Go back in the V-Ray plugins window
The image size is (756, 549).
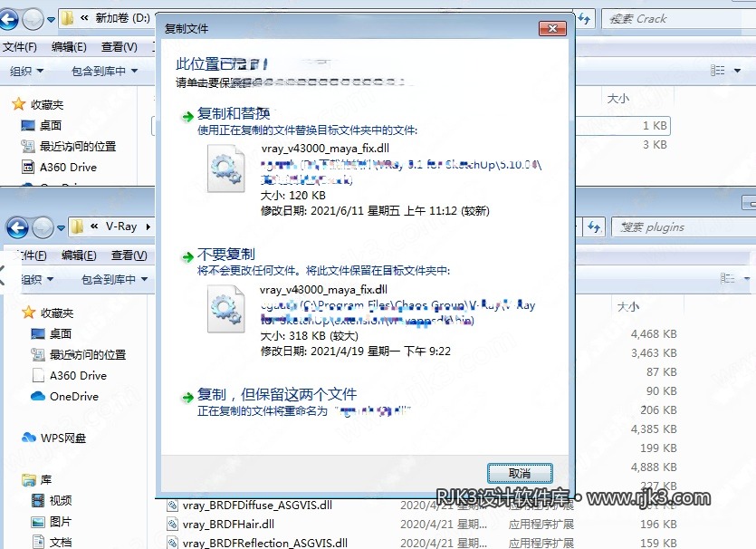17,227
